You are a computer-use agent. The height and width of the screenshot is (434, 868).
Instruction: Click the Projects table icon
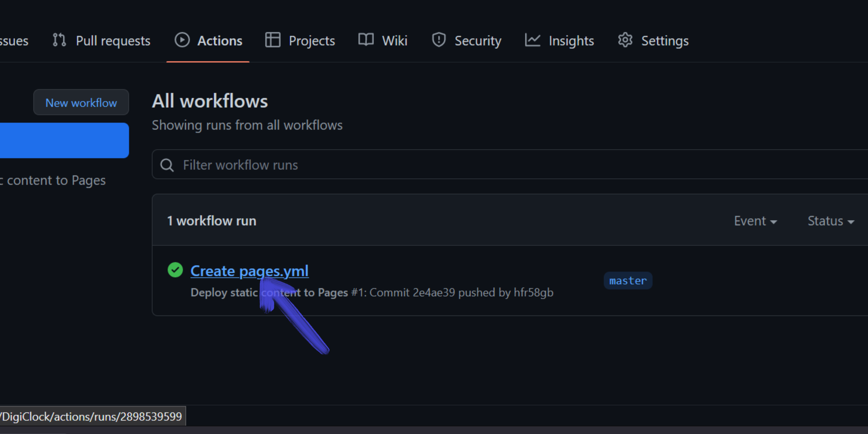[x=273, y=40]
